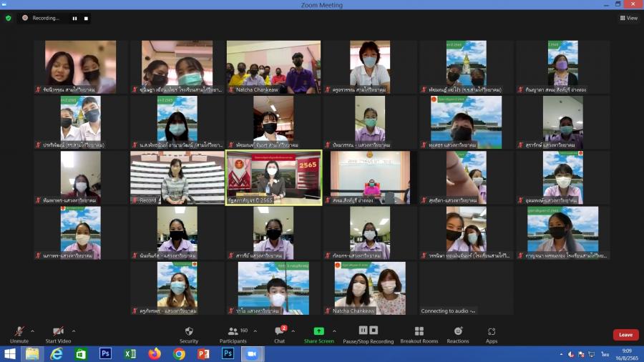Image resolution: width=644 pixels, height=362 pixels.
Task: Expand audio options arrow beside Unmute
Action: (33, 331)
